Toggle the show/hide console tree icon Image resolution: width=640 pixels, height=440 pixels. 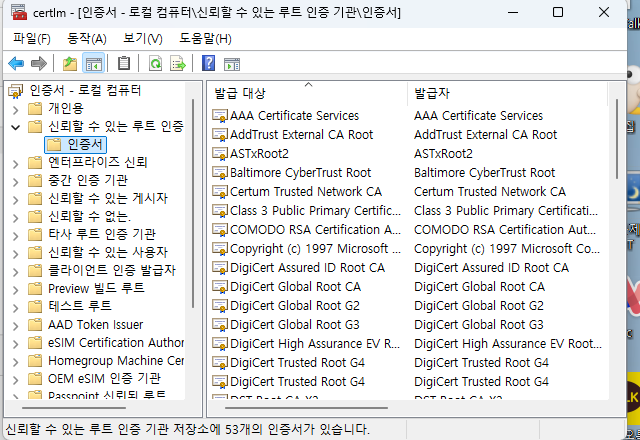coord(93,63)
